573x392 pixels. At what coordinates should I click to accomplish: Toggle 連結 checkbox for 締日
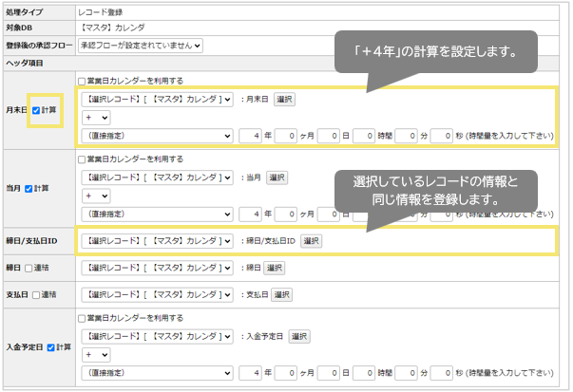coord(29,269)
